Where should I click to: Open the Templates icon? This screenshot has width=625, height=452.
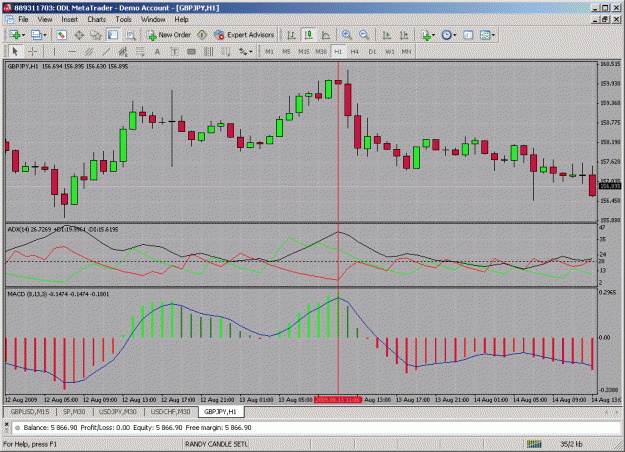coord(484,35)
